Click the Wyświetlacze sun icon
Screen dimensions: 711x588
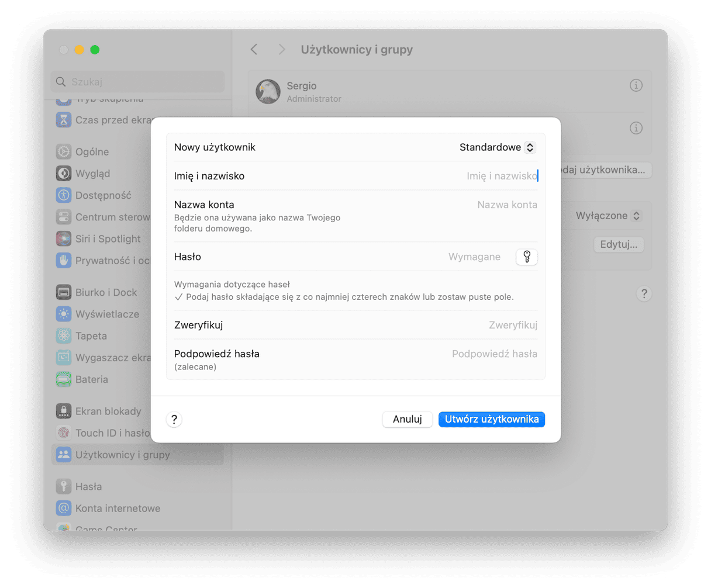click(64, 314)
